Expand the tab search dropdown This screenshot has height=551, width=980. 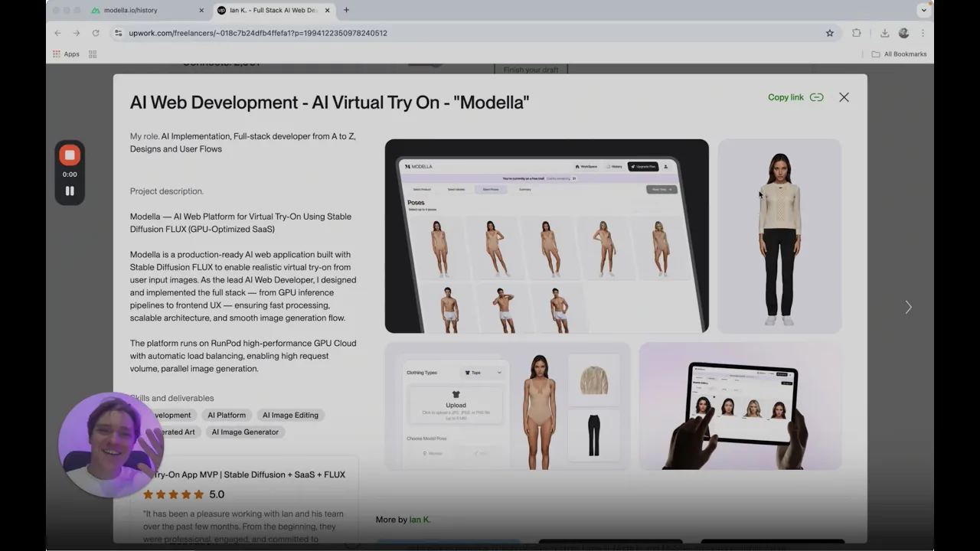(923, 10)
